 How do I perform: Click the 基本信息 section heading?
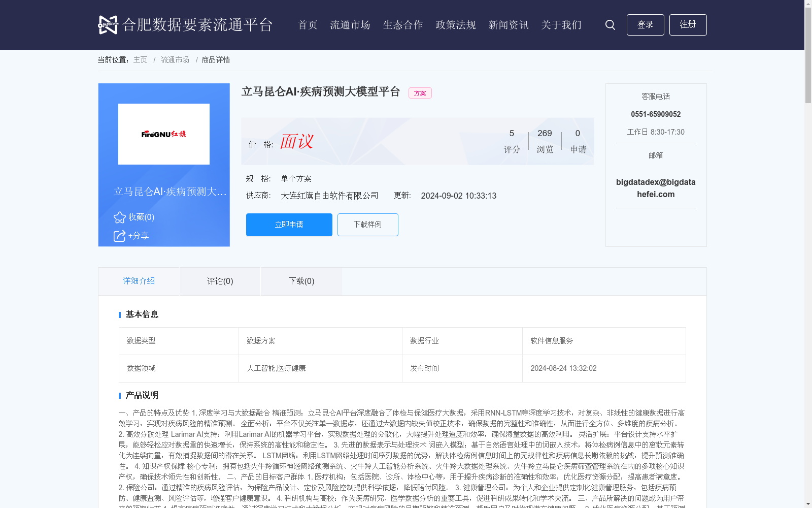[142, 314]
